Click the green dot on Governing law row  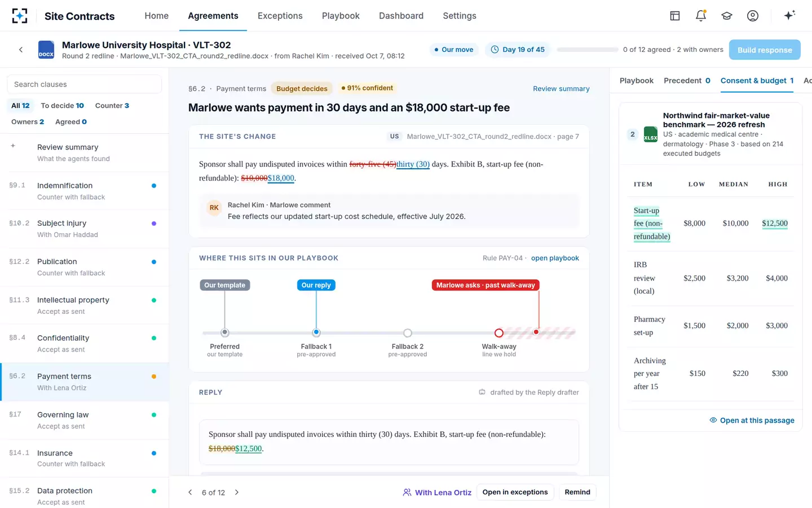154,415
